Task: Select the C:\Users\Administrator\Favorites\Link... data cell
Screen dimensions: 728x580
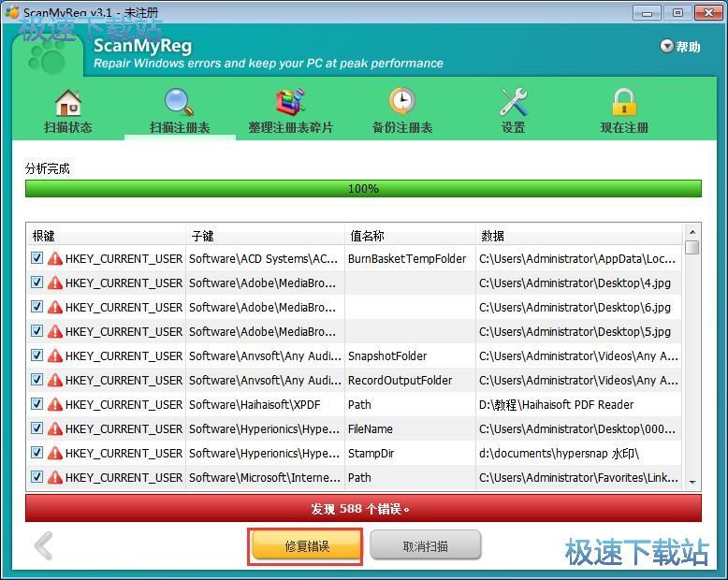Action: click(579, 477)
